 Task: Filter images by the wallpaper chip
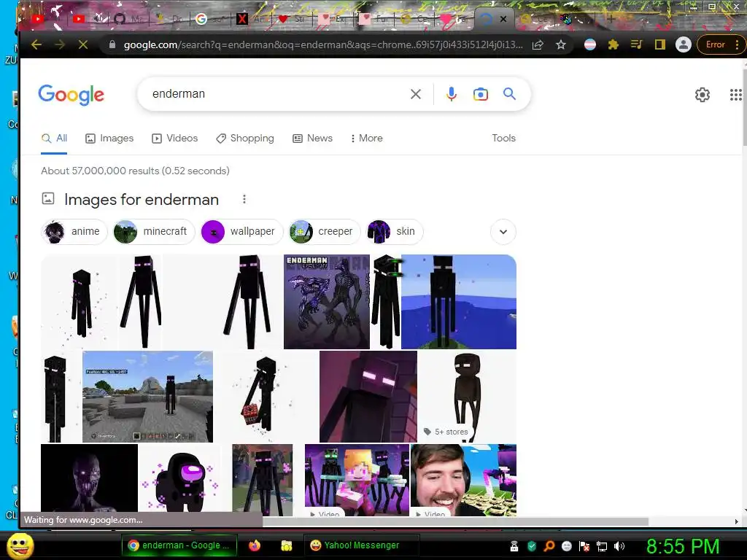pyautogui.click(x=241, y=231)
